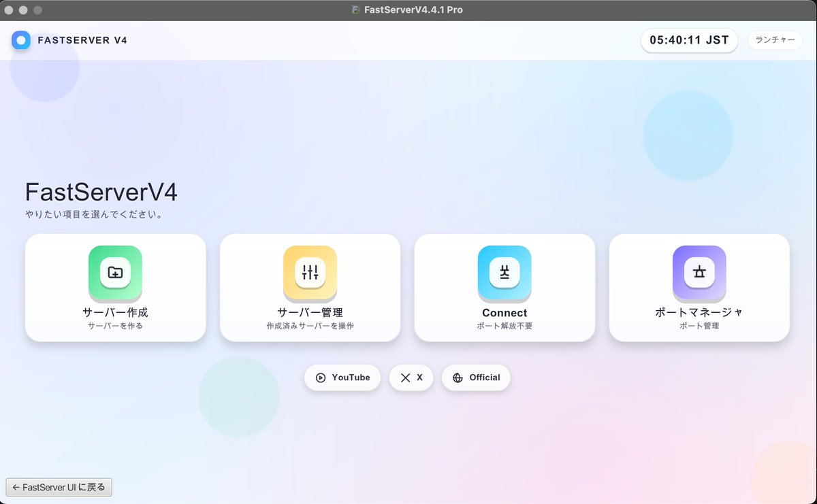817x504 pixels.
Task: Click the FastServerV4 main heading
Action: click(101, 192)
